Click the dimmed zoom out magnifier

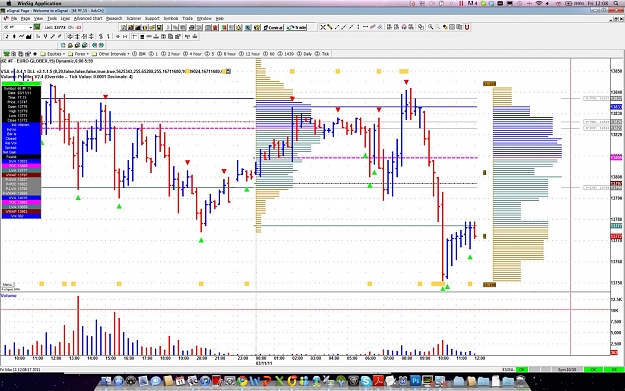[438, 27]
